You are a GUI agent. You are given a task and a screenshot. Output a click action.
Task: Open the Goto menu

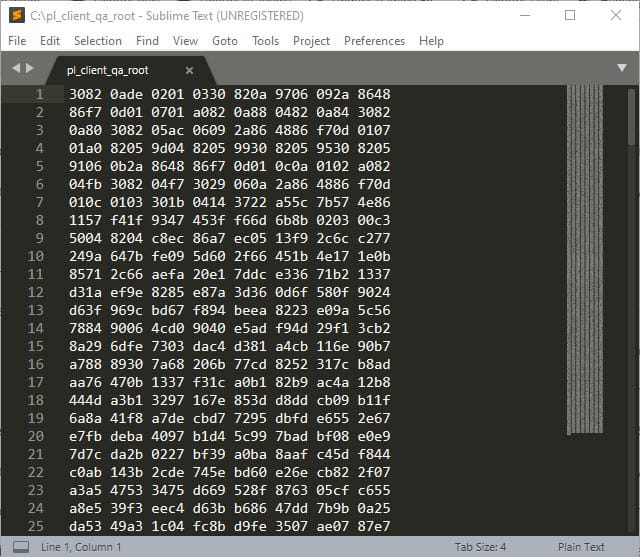coord(225,41)
